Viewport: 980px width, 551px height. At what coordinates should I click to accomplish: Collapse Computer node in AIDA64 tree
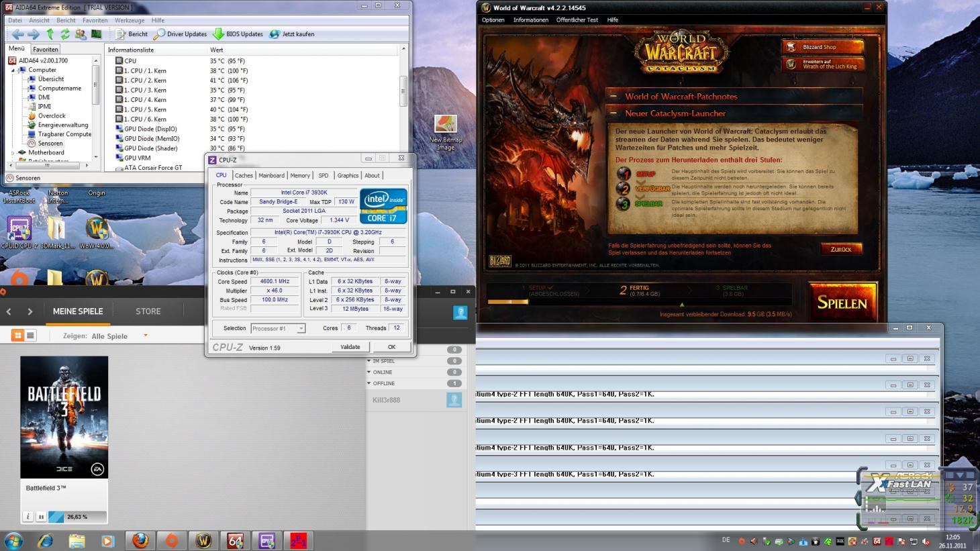pos(13,70)
